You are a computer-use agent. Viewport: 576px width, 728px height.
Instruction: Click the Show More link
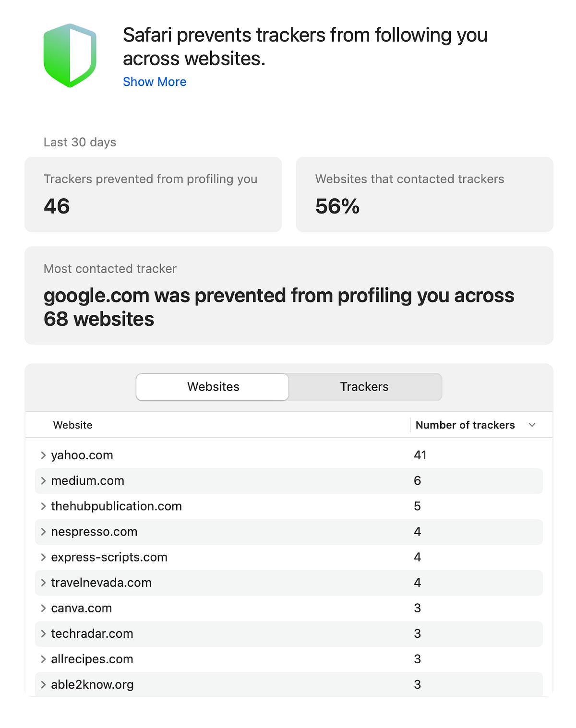pyautogui.click(x=155, y=82)
